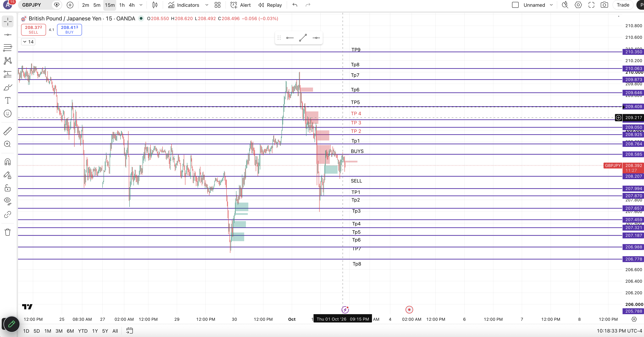The image size is (644, 337).
Task: Open the forecasting and position tools
Action: tap(8, 74)
